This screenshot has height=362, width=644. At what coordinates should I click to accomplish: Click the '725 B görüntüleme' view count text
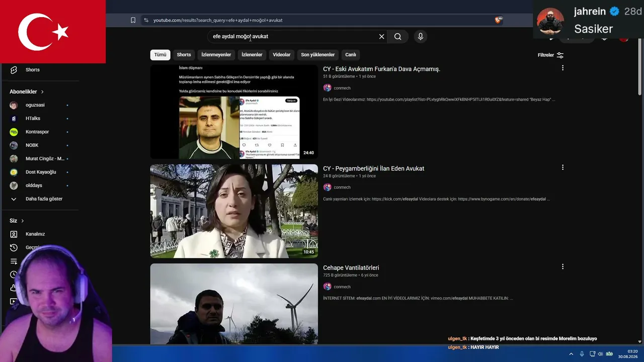(x=340, y=275)
